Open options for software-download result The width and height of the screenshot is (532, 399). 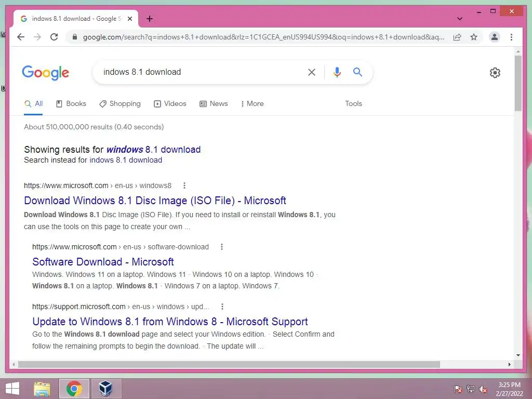[x=221, y=247]
